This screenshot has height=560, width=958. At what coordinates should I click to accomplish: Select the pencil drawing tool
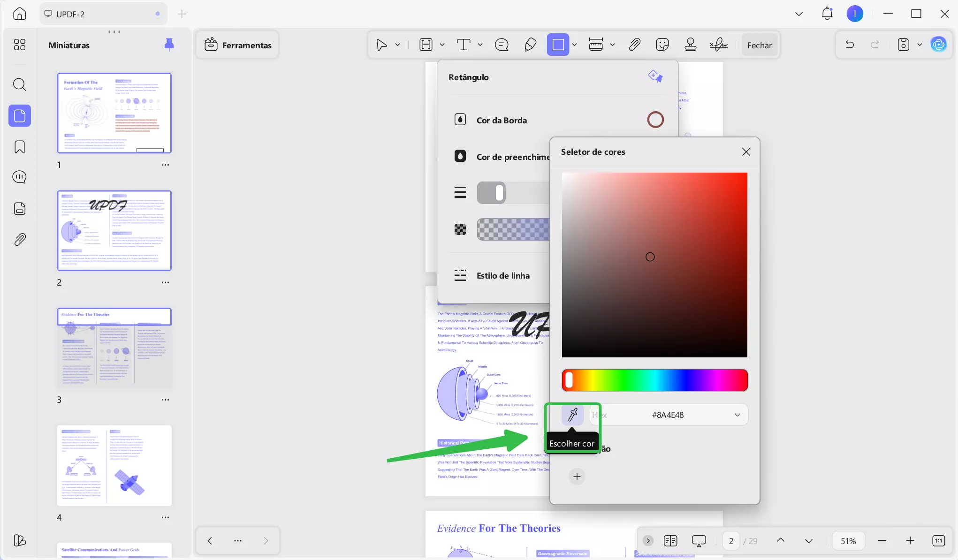coord(530,45)
